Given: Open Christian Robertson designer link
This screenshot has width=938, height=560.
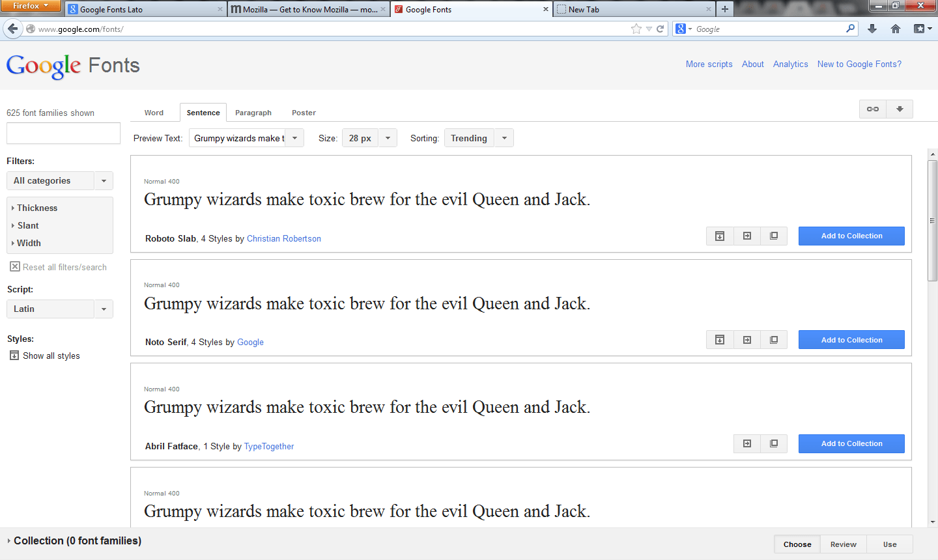Looking at the screenshot, I should pyautogui.click(x=284, y=238).
